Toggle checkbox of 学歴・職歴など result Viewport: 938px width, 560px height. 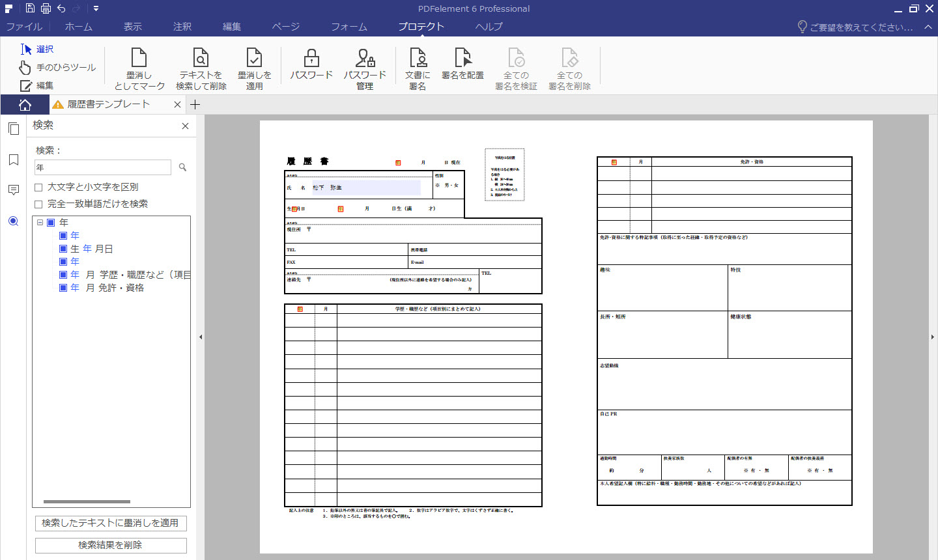[63, 275]
